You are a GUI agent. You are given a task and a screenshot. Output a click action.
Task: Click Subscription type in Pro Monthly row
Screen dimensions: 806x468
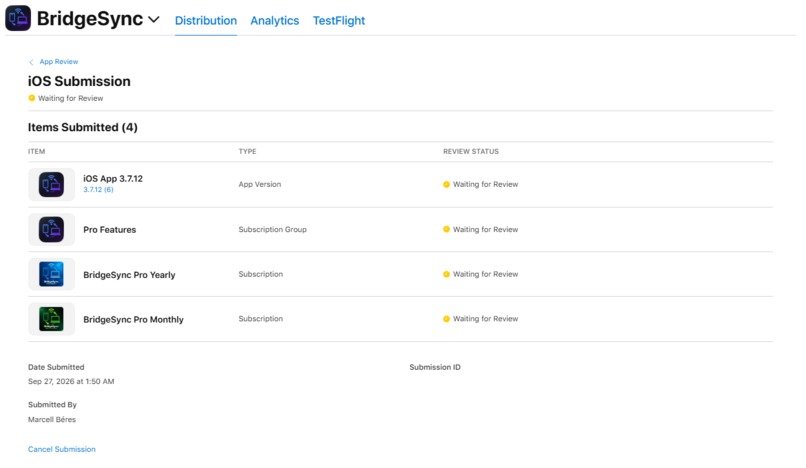(x=261, y=319)
